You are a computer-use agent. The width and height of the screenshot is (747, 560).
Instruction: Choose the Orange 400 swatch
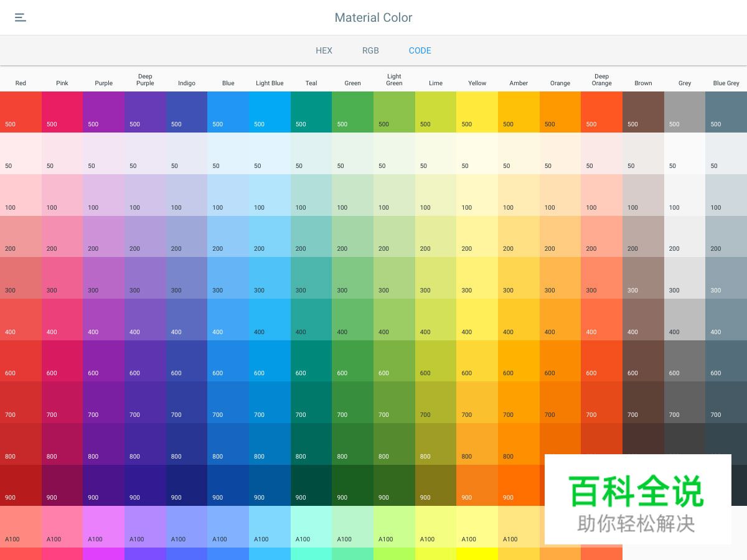[x=560, y=319]
